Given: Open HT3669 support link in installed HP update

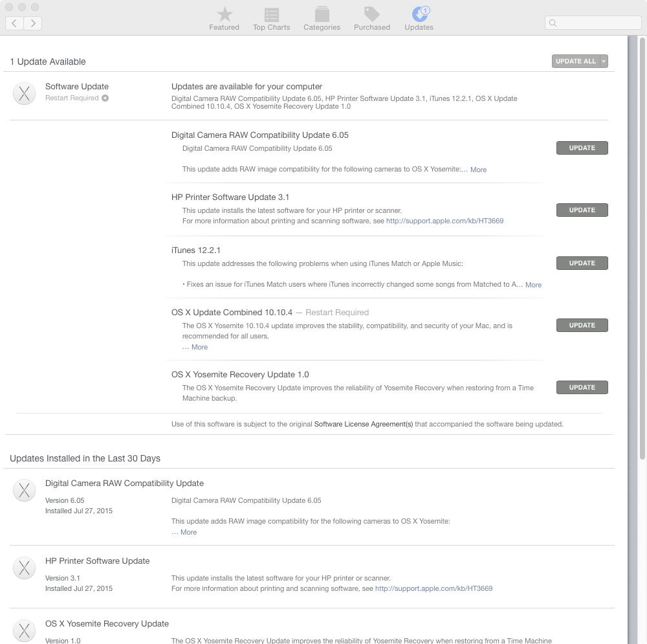Looking at the screenshot, I should (433, 588).
